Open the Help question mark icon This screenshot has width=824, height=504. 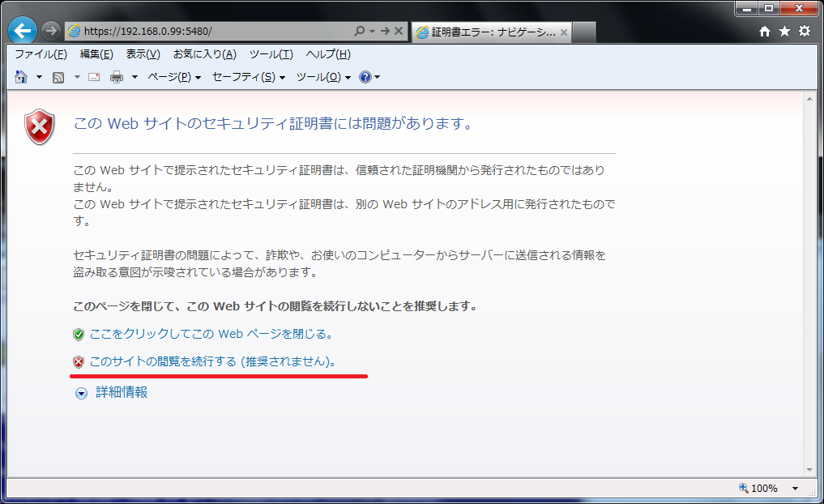[365, 77]
